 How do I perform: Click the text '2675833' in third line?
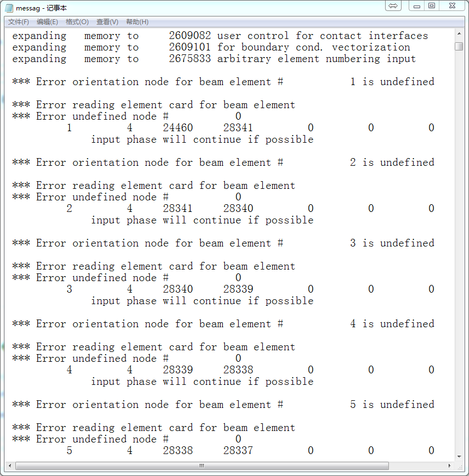pyautogui.click(x=190, y=59)
